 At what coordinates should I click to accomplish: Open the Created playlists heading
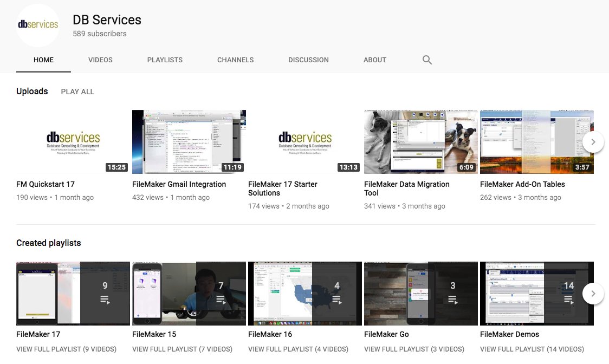coord(49,243)
